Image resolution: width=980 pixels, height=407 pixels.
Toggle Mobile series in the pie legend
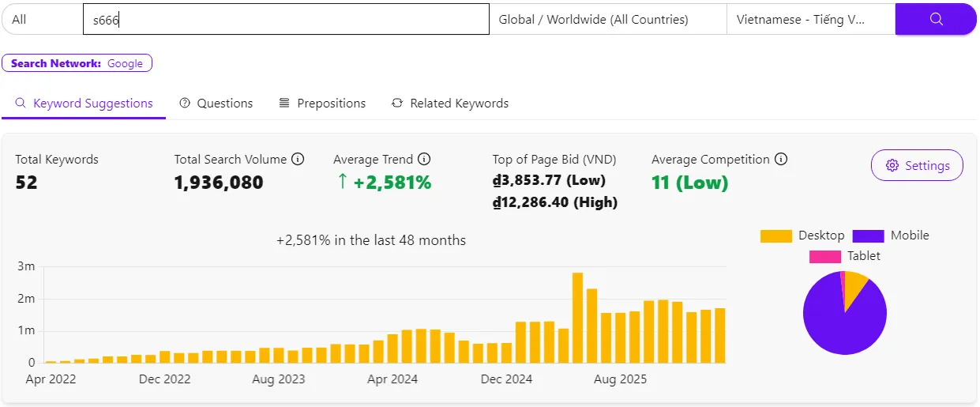pyautogui.click(x=891, y=236)
